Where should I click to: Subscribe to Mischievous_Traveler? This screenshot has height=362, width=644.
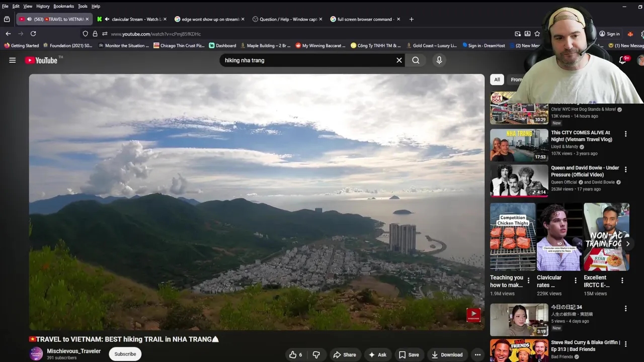[x=125, y=354]
